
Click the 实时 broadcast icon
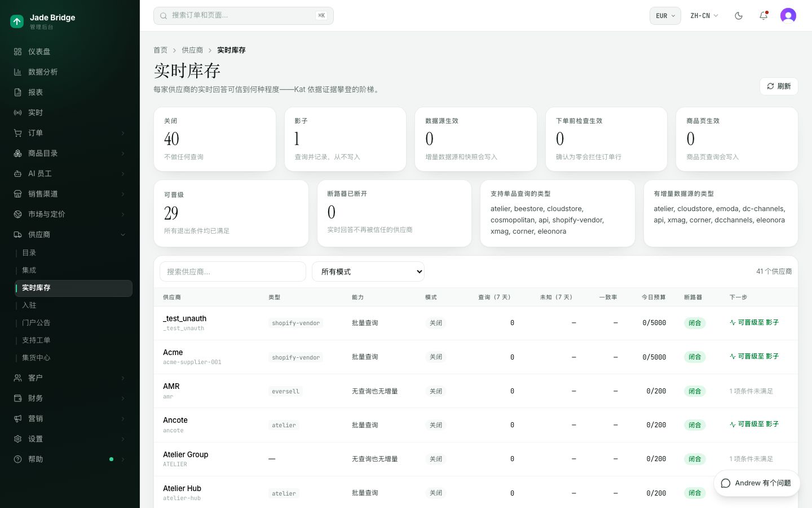click(x=18, y=112)
